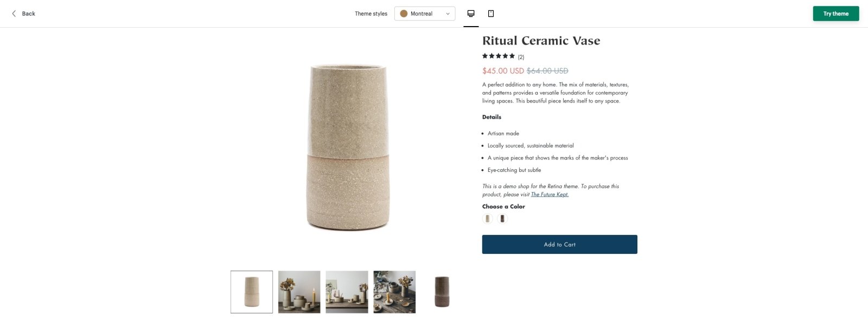Open The Future Kept link
868x320 pixels.
click(550, 194)
